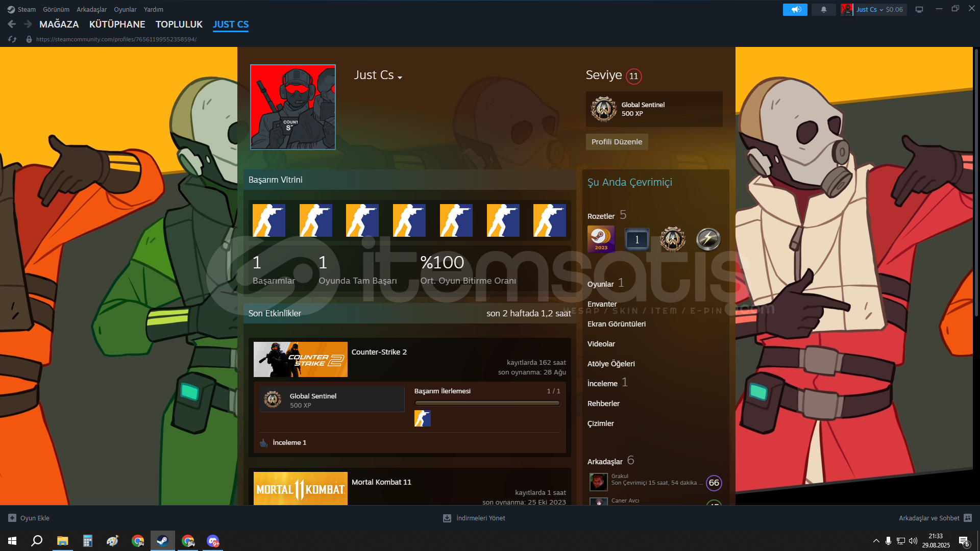Switch to the TOPLULUK tab

179,24
